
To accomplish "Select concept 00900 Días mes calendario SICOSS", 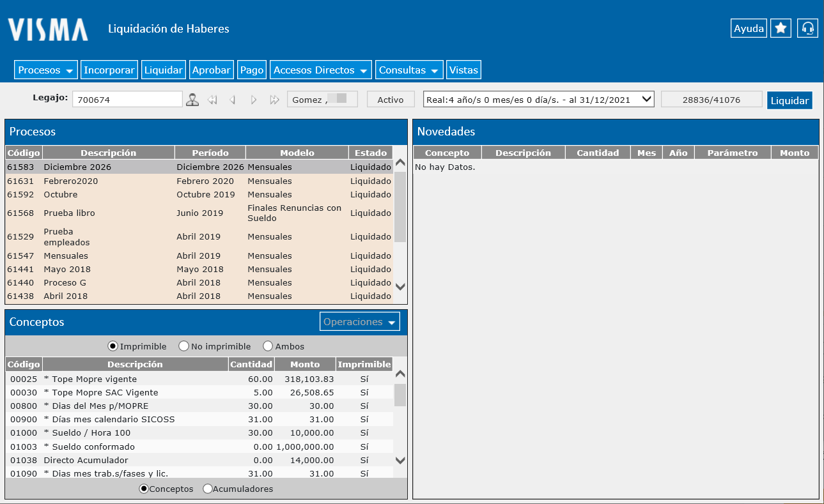I will point(199,419).
